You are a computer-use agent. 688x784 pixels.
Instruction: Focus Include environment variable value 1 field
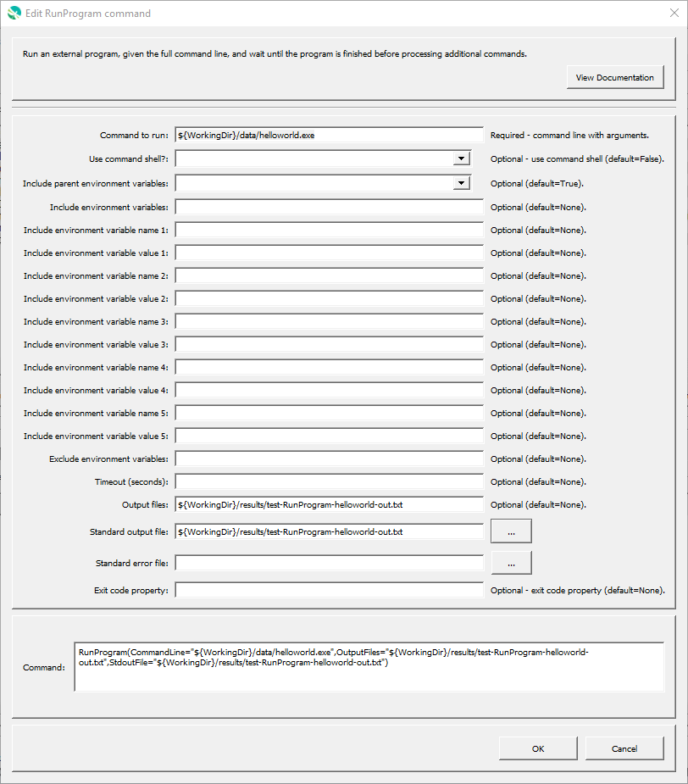coord(329,253)
